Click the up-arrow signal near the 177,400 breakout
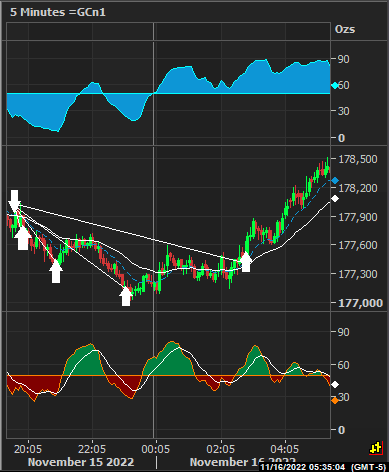 point(246,262)
